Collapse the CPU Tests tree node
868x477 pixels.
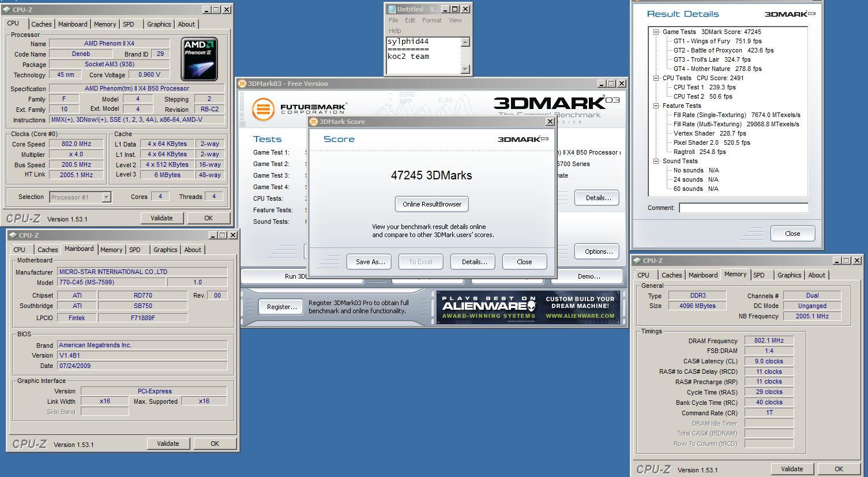[x=656, y=78]
